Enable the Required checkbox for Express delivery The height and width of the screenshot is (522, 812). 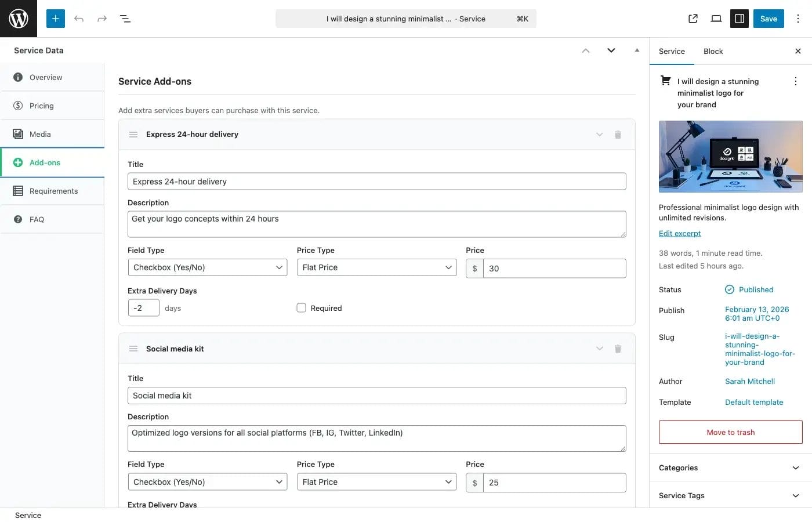coord(301,307)
